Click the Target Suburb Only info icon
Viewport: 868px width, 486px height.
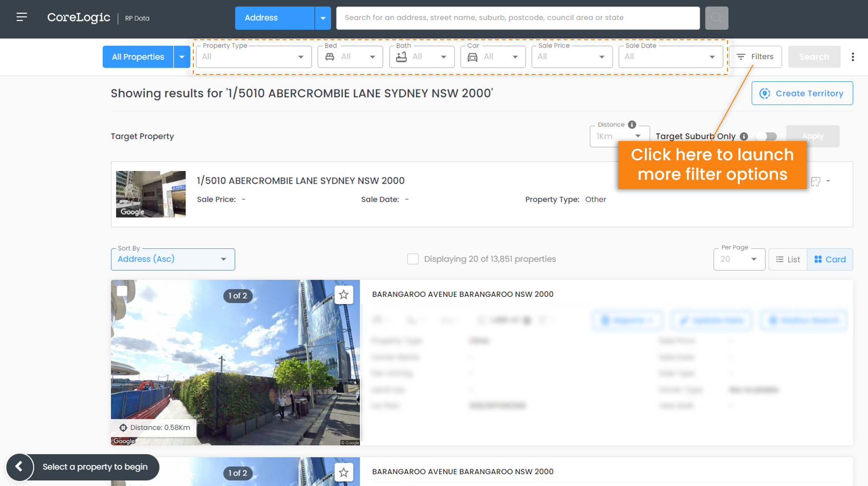(744, 136)
